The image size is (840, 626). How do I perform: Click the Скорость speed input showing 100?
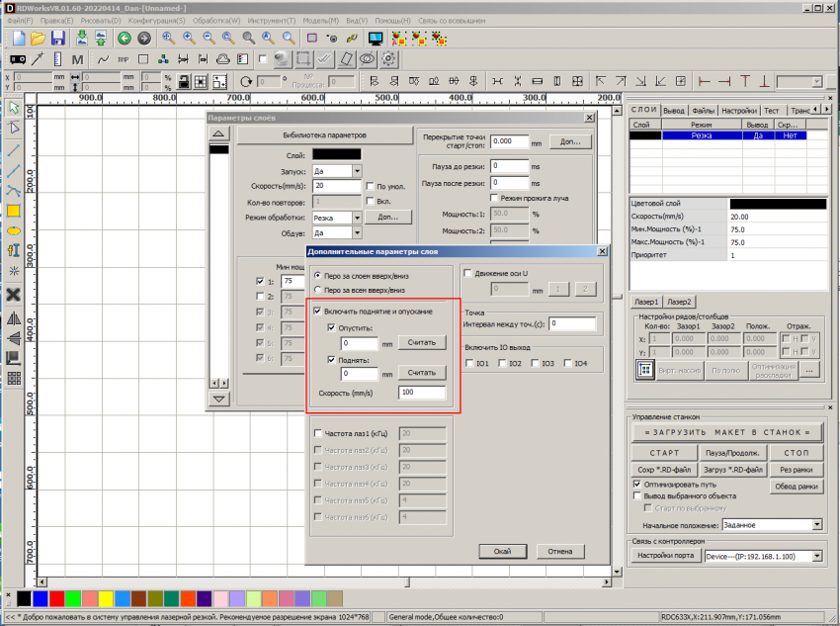424,393
